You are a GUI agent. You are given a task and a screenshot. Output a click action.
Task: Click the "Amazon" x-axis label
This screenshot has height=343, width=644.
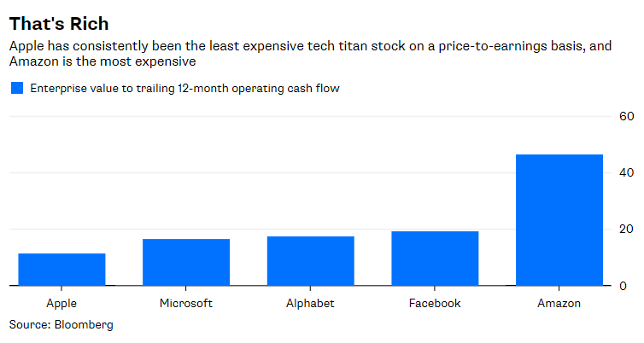(559, 303)
